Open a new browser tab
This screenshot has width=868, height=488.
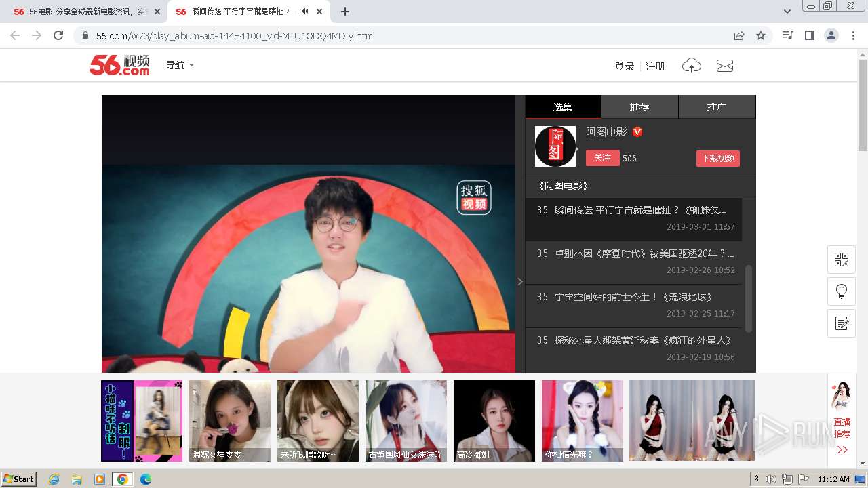345,12
